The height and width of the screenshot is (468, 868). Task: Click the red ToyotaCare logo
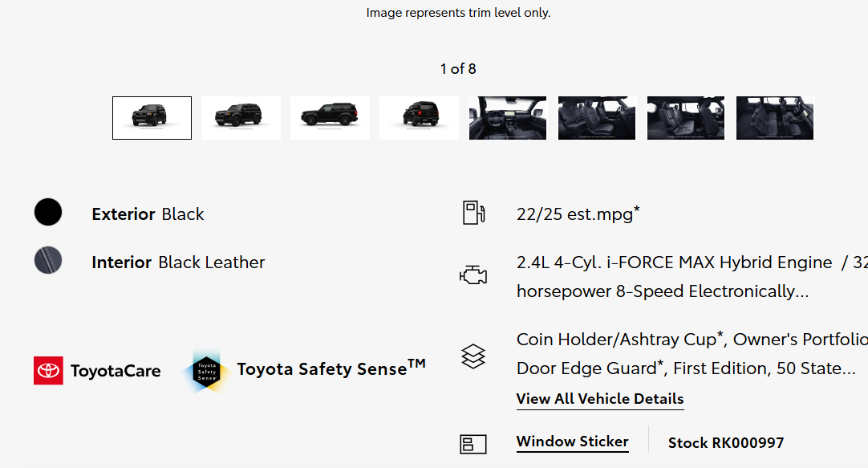tap(48, 371)
